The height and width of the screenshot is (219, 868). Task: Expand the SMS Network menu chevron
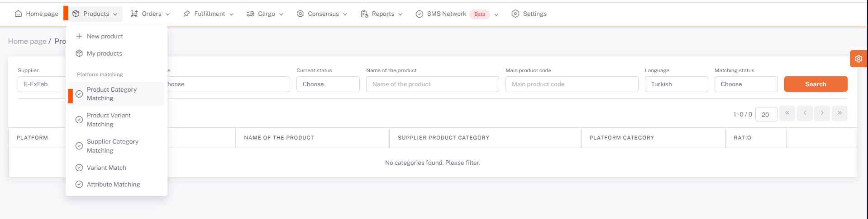(496, 14)
